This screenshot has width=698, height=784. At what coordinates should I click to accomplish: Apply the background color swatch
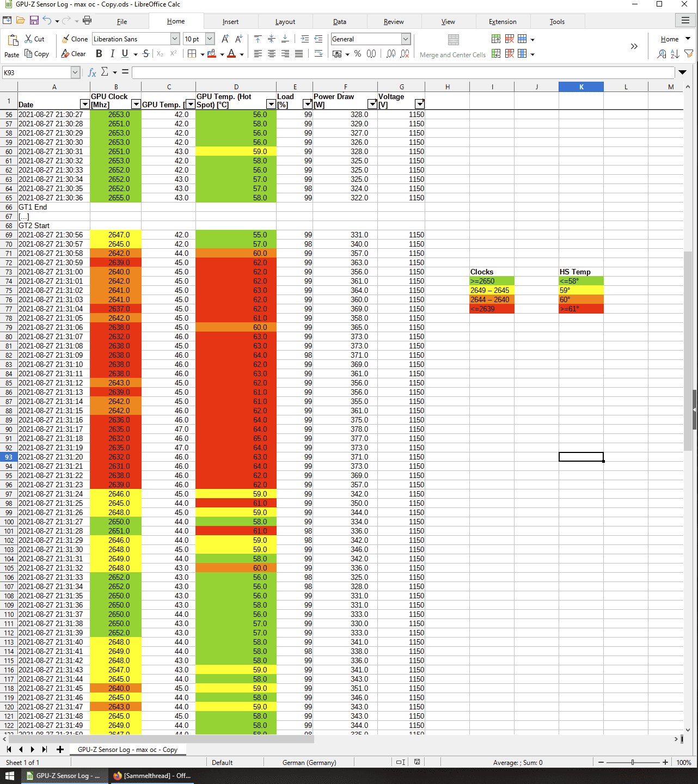pos(212,54)
